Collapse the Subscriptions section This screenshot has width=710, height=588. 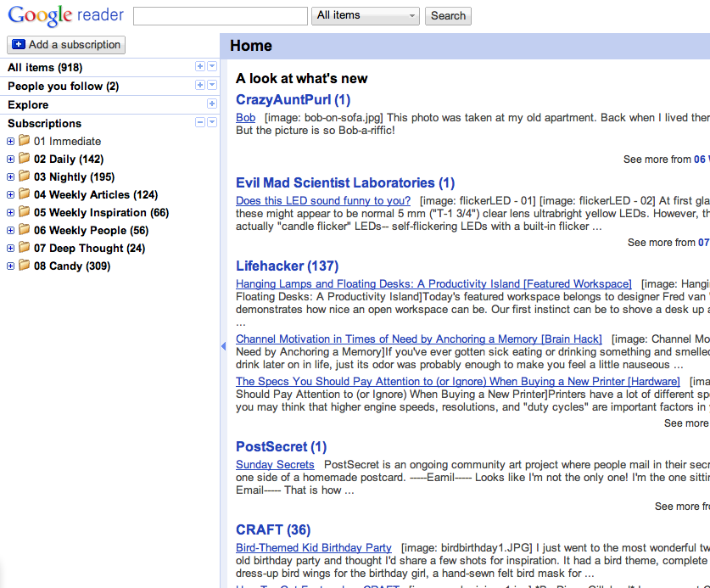pos(200,122)
